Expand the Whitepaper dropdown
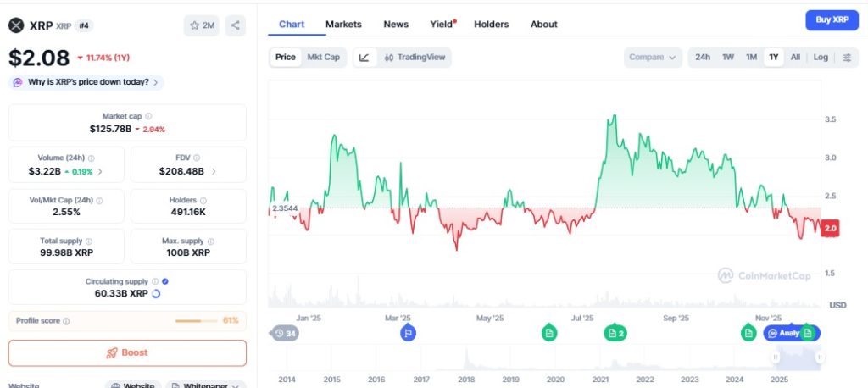868x388 pixels. pos(205,385)
